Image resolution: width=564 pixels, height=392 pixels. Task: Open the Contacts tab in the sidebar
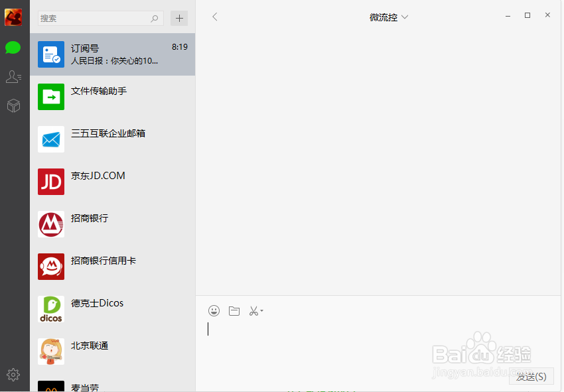click(x=14, y=76)
